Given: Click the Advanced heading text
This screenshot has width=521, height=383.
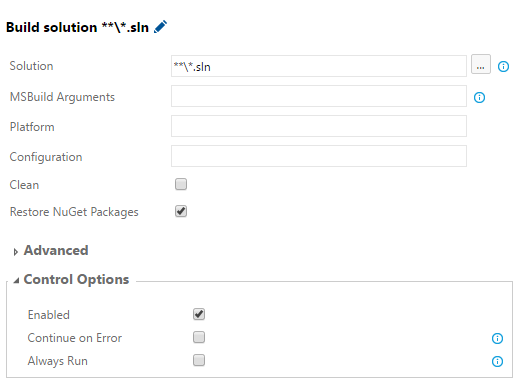Looking at the screenshot, I should tap(56, 250).
